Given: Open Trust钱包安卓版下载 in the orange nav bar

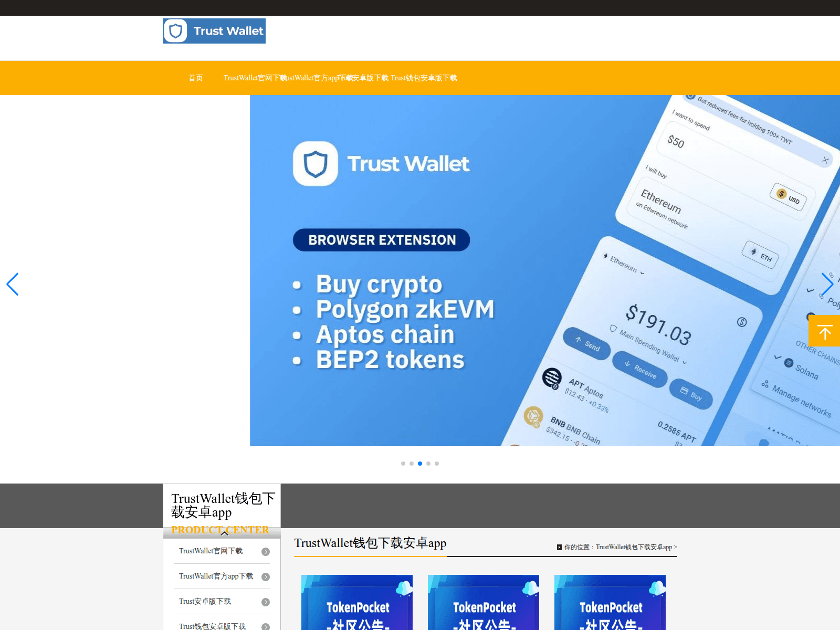Looking at the screenshot, I should click(424, 78).
